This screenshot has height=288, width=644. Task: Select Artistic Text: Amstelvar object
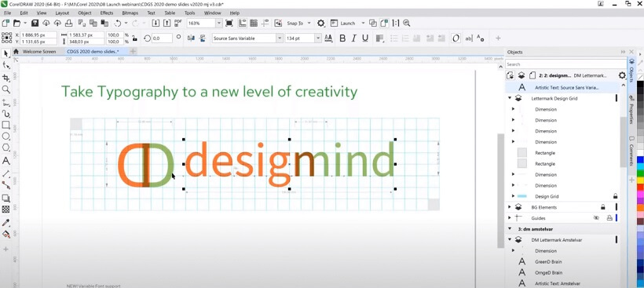pyautogui.click(x=558, y=283)
